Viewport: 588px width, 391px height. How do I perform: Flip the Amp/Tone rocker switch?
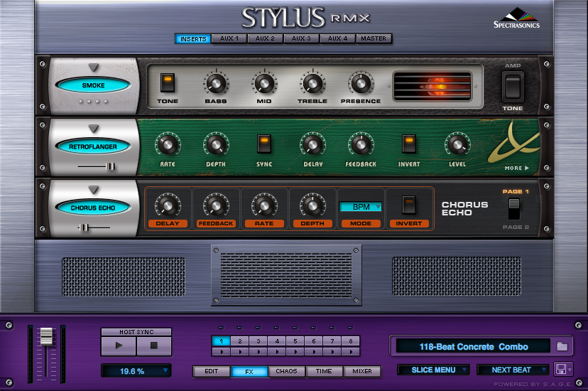513,86
